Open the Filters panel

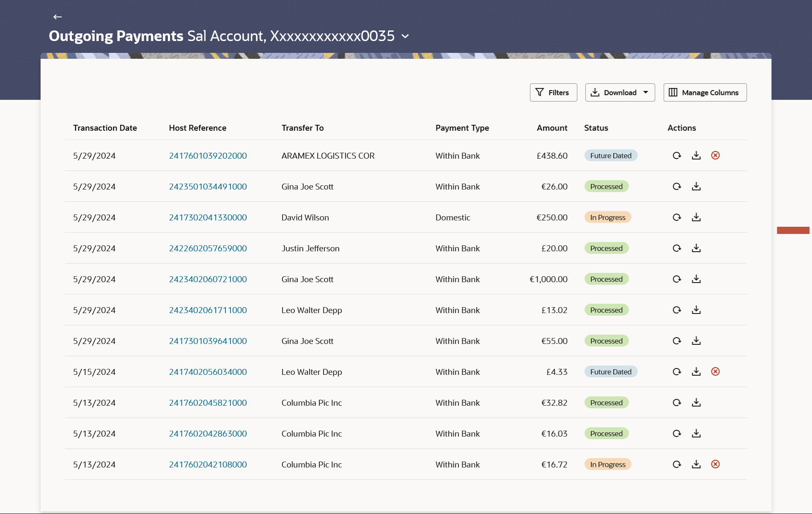pos(553,93)
